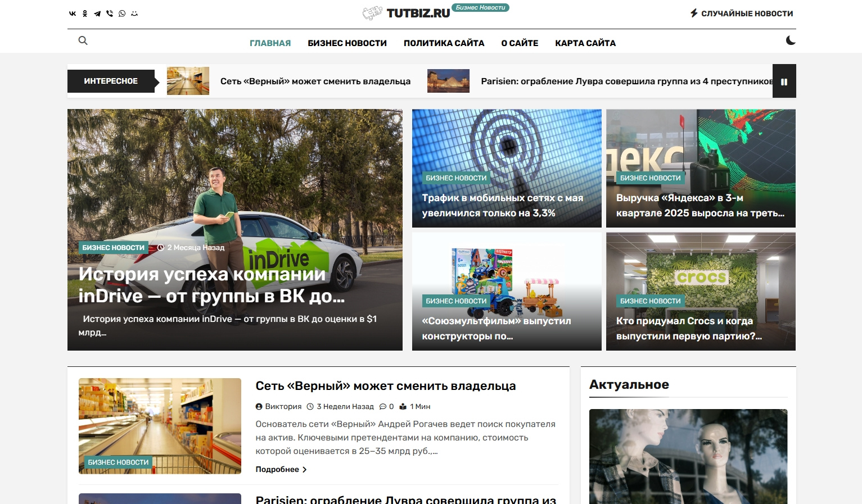This screenshot has width=862, height=504.
Task: Click Бизнес новости tag on Яндекс card
Action: [x=651, y=178]
